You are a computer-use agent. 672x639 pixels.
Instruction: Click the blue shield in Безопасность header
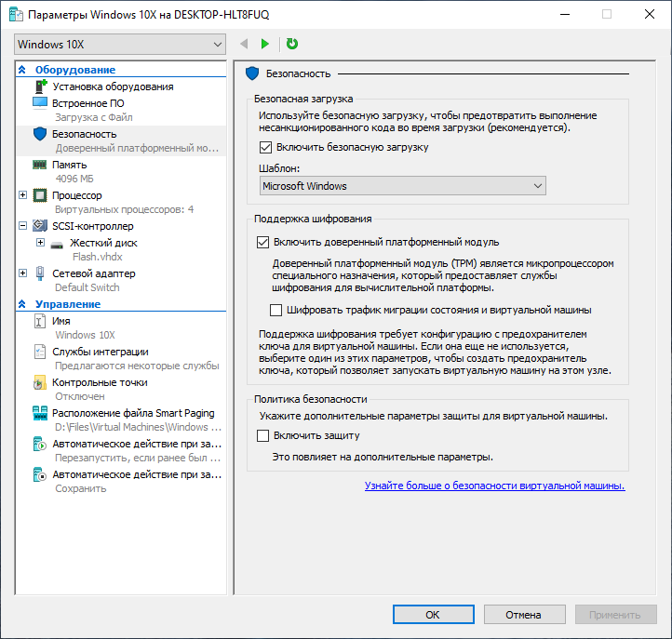click(x=252, y=73)
